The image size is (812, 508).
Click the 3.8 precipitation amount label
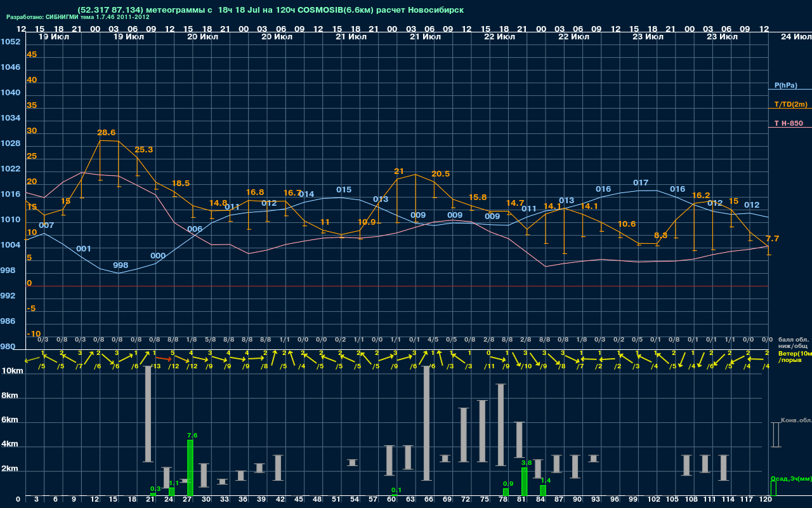coord(526,463)
